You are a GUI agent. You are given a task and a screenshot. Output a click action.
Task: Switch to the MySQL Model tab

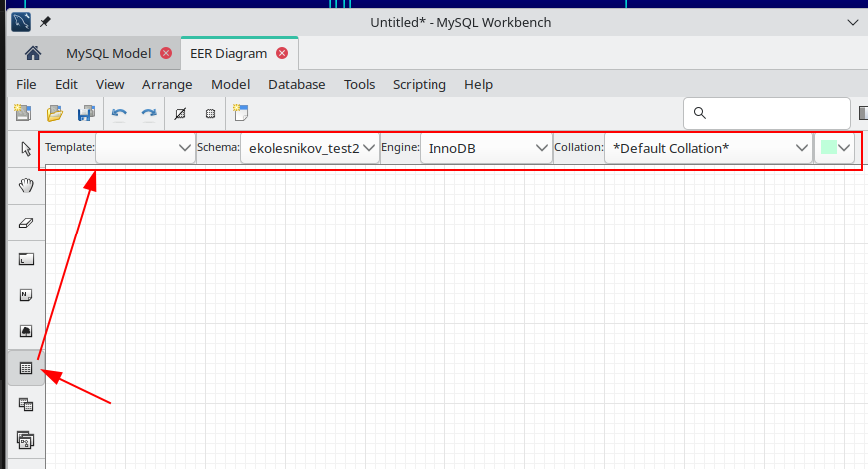108,53
